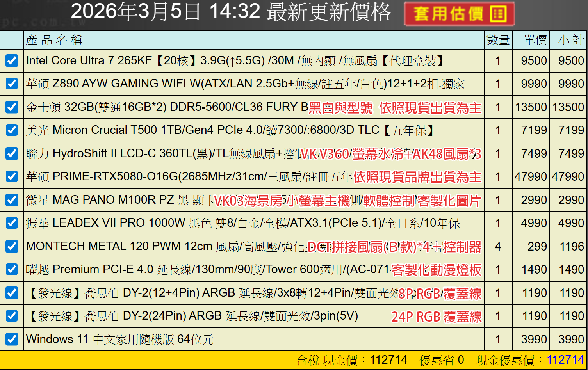Viewport: 588px width, 370px height.
Task: Click the blue 現金優惠價 112714 amount
Action: click(565, 360)
